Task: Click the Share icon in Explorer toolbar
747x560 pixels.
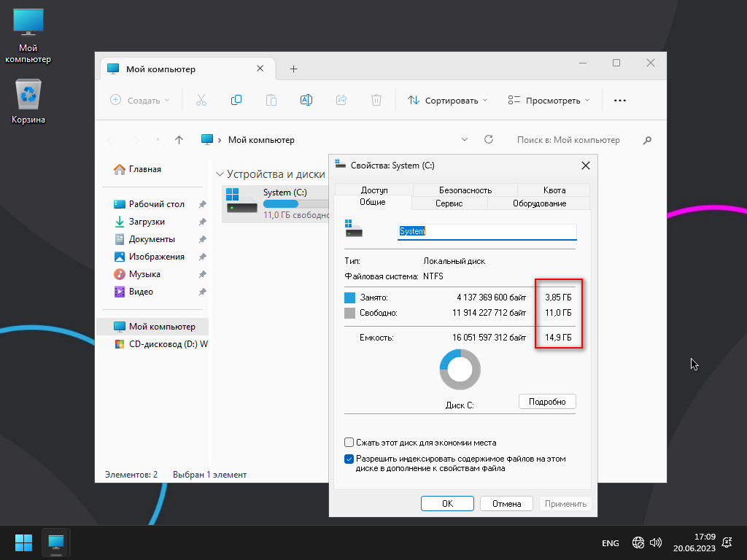Action: click(341, 101)
